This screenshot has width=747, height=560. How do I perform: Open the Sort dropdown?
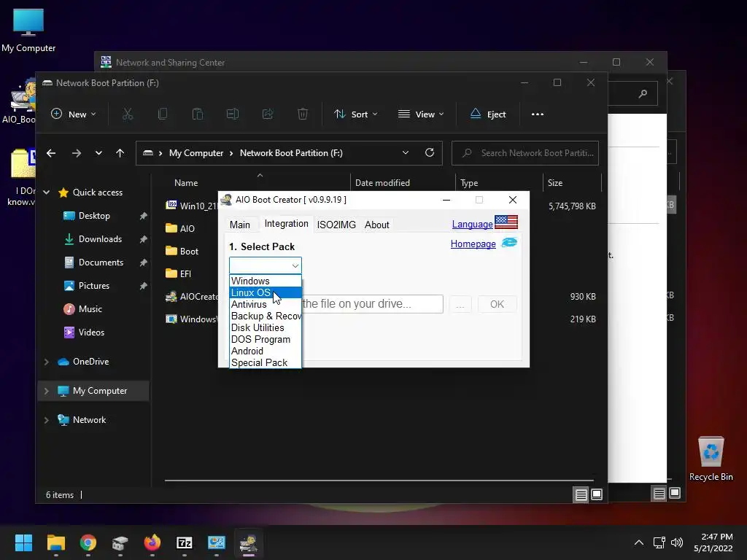coord(356,114)
